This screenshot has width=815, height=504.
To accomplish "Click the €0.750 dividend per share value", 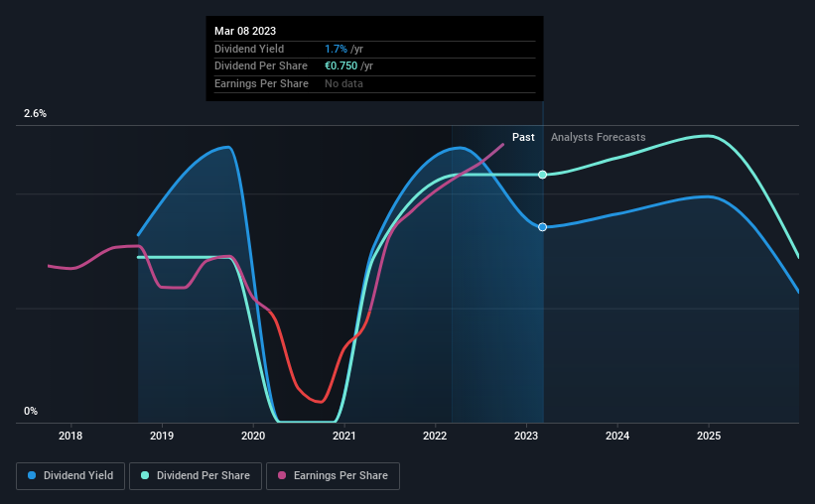I will [340, 66].
